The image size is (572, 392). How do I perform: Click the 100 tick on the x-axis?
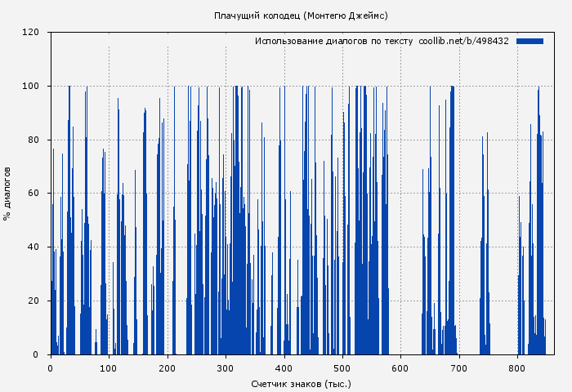pyautogui.click(x=109, y=368)
